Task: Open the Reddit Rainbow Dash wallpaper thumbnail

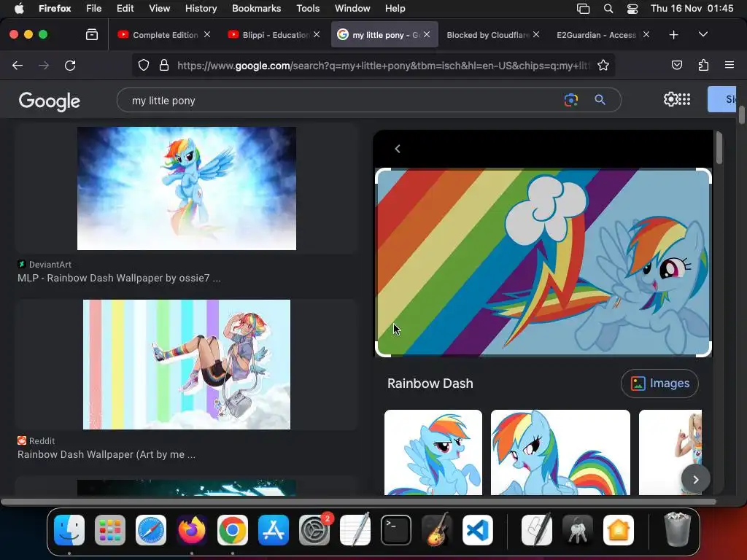Action: (186, 365)
